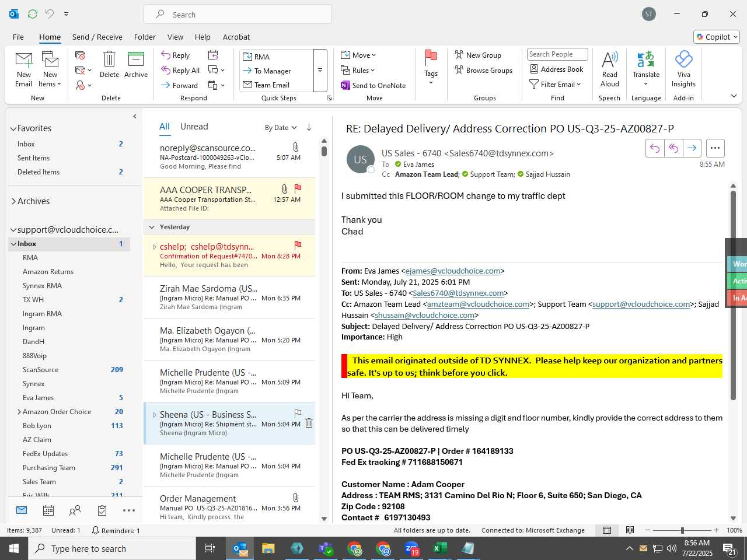This screenshot has width=747, height=560.
Task: Expand the Rules dropdown
Action: click(x=358, y=71)
